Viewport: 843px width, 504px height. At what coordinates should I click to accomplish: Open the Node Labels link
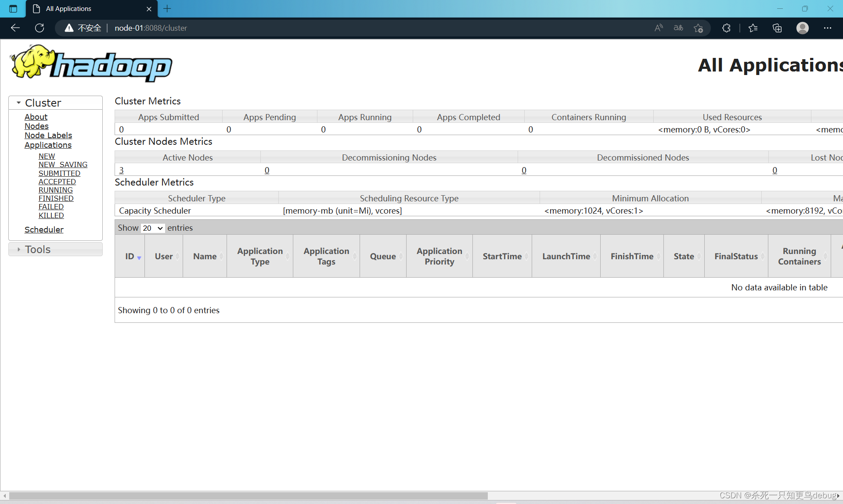(x=48, y=136)
